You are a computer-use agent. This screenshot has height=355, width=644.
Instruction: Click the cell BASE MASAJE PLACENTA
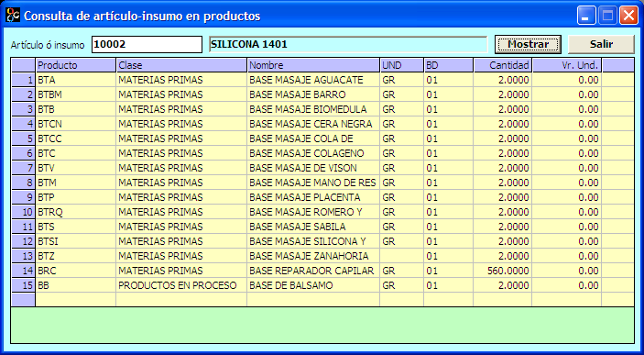313,197
